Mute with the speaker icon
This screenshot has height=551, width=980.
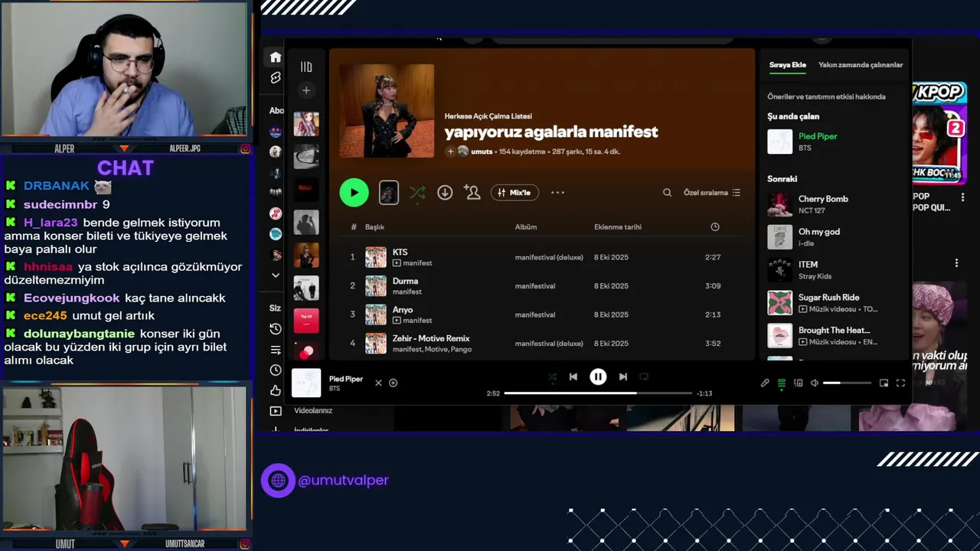tap(815, 383)
